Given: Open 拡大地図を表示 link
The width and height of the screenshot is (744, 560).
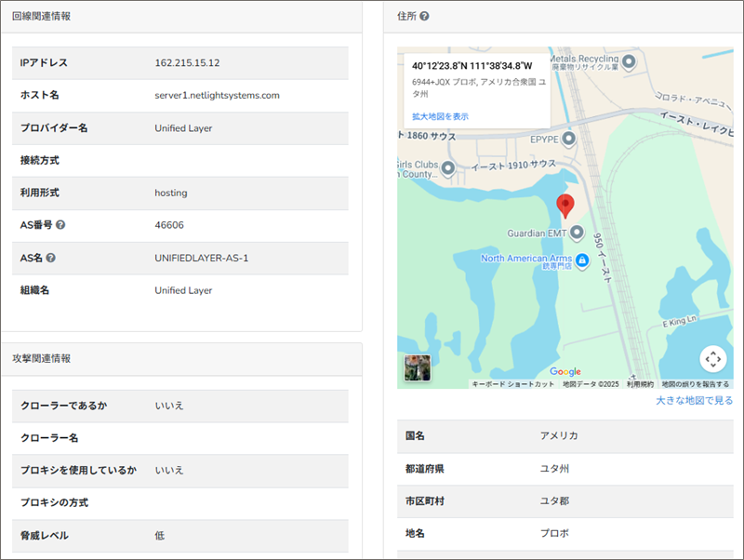Looking at the screenshot, I should pos(440,116).
